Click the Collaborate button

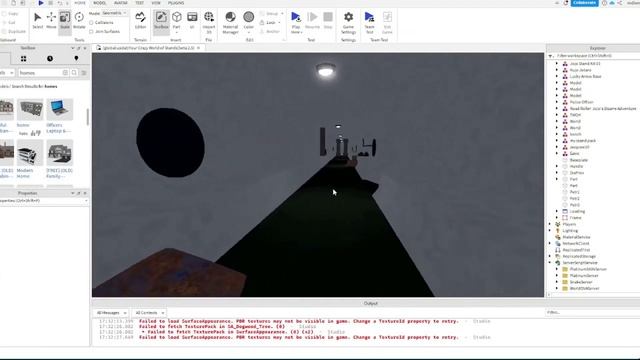pos(584,3)
